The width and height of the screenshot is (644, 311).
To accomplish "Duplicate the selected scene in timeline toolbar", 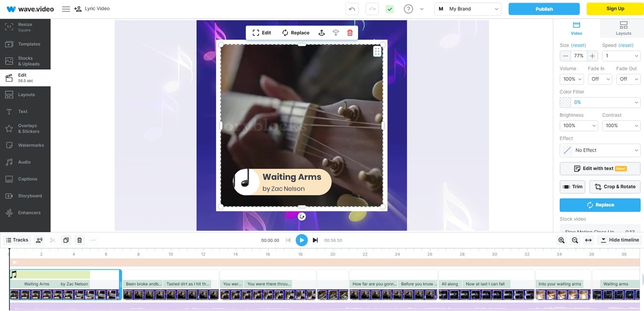I will [x=66, y=240].
